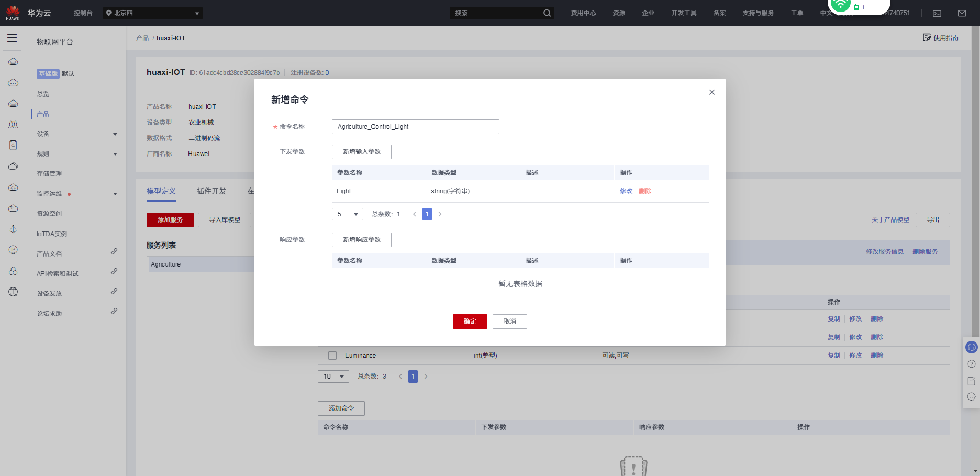Screen dimensions: 980x476
Task: Click the top bar 搜索 field
Action: pyautogui.click(x=502, y=13)
